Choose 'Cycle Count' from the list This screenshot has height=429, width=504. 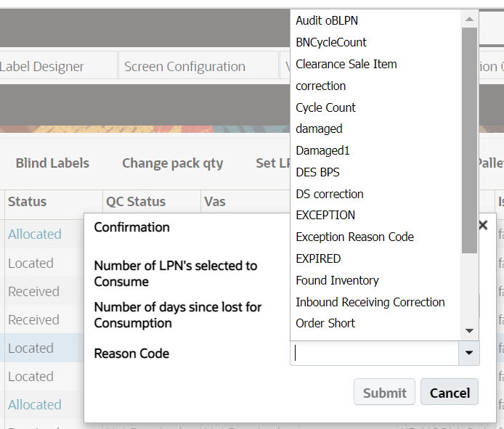(325, 107)
